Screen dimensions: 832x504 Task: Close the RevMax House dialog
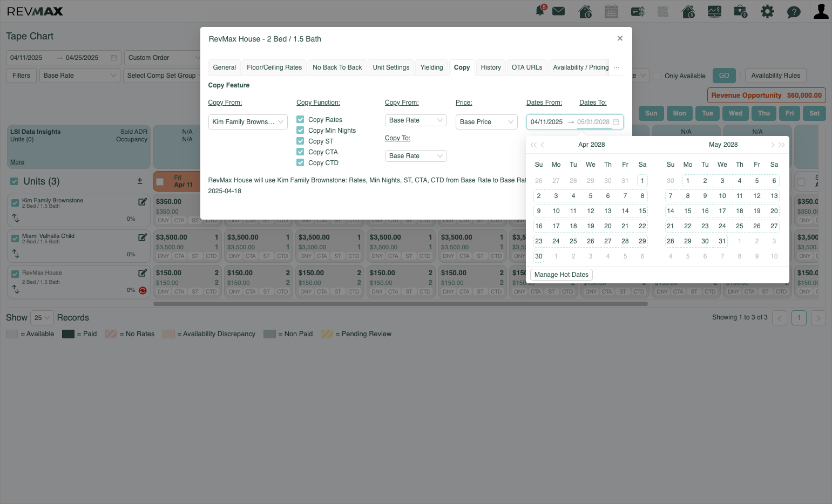pyautogui.click(x=620, y=38)
